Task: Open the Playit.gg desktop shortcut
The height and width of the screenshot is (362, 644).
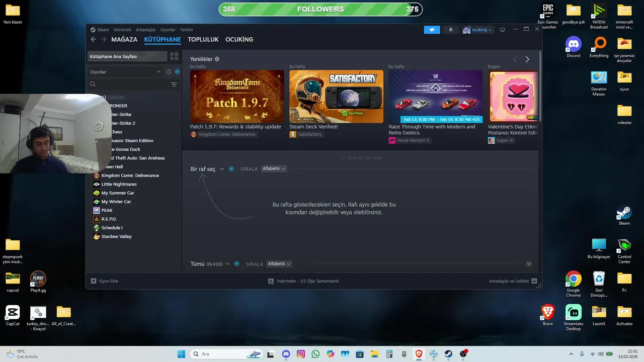Action: pos(38,282)
